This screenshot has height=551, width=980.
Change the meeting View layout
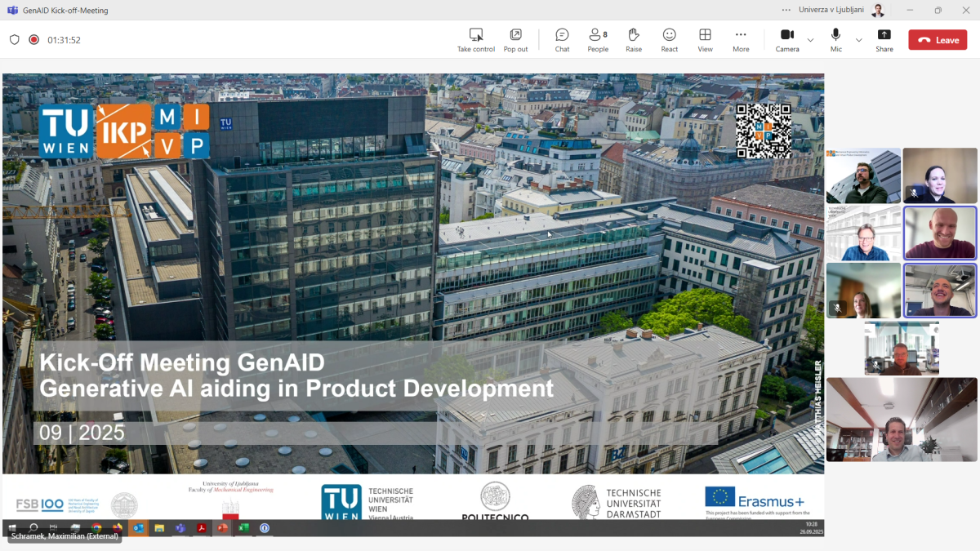[705, 39]
